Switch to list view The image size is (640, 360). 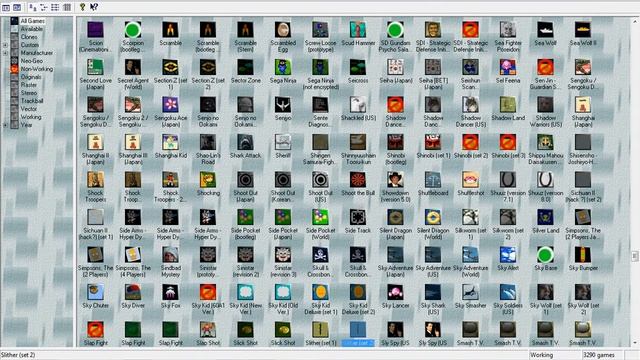click(x=55, y=7)
